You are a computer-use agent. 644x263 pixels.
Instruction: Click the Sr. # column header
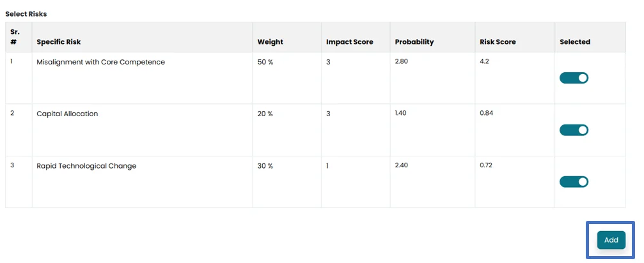(x=15, y=37)
